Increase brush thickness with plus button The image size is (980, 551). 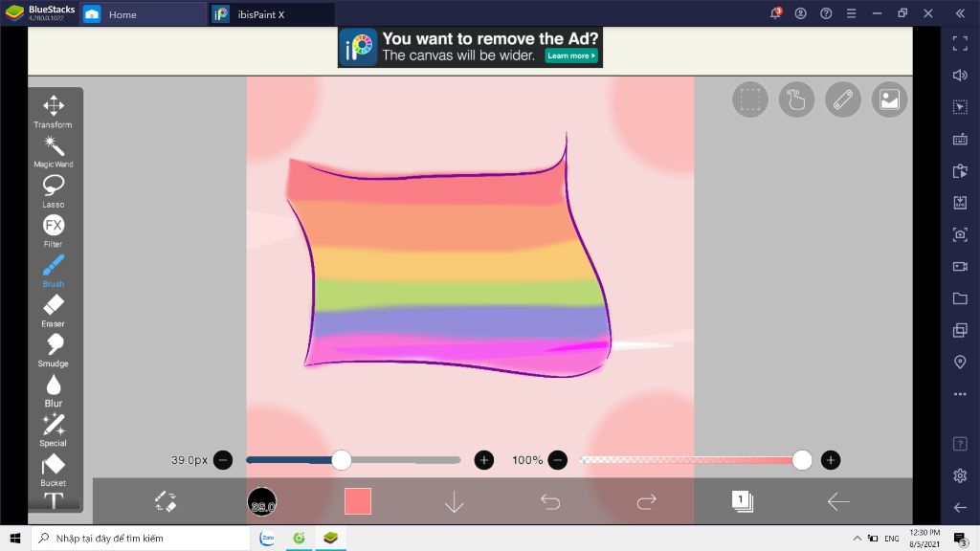[483, 460]
